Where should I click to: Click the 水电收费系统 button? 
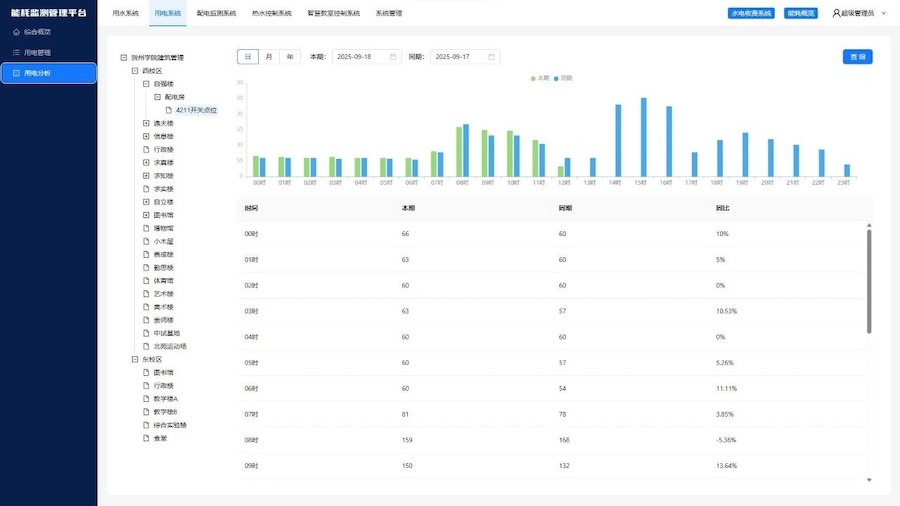tap(751, 13)
